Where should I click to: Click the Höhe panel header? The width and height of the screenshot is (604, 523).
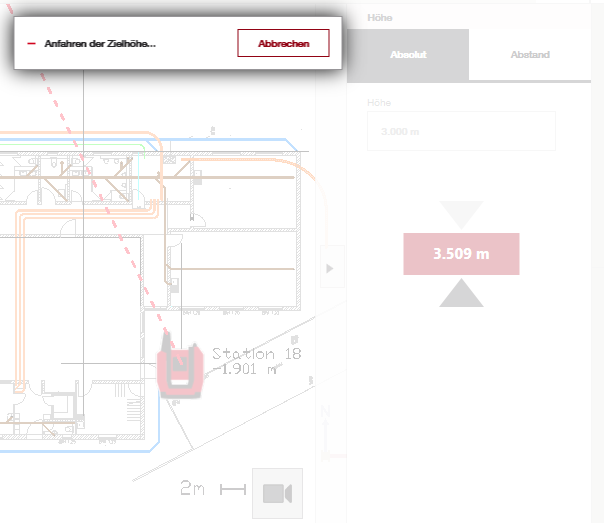380,17
